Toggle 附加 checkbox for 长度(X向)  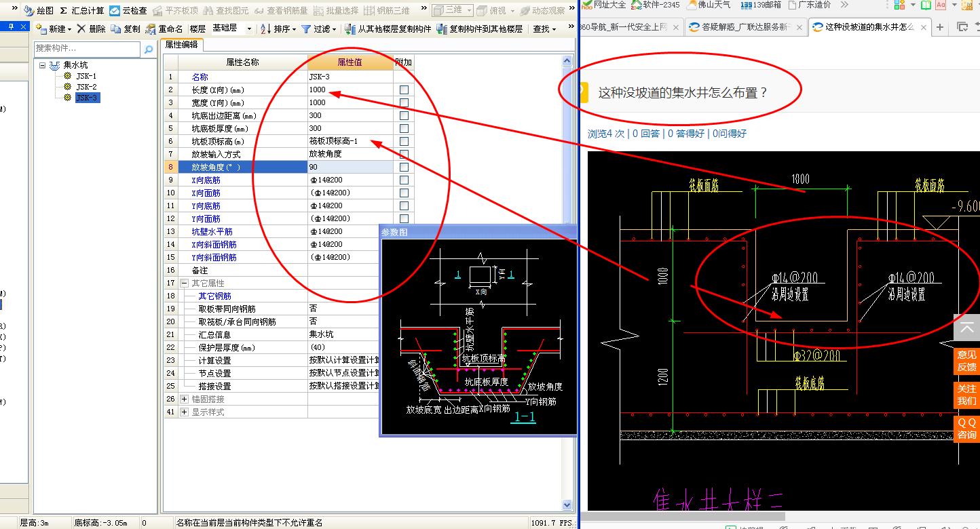pos(404,90)
